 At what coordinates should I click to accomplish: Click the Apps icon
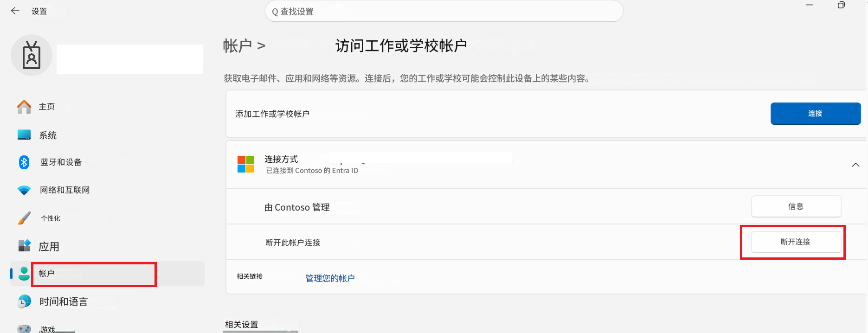[x=24, y=246]
